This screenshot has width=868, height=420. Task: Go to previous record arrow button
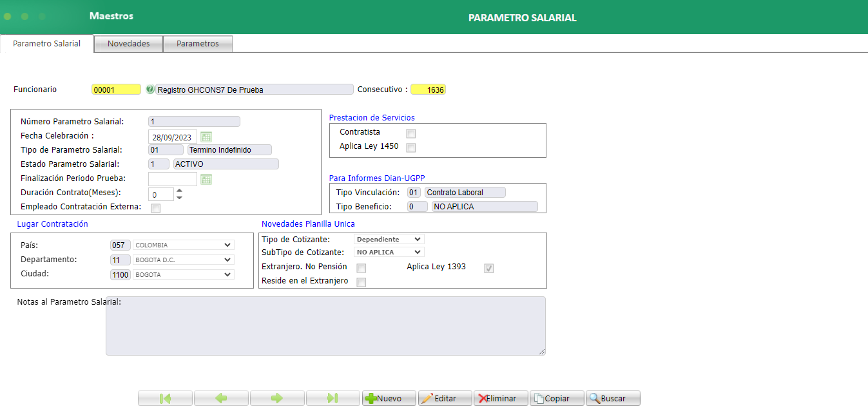click(x=221, y=398)
